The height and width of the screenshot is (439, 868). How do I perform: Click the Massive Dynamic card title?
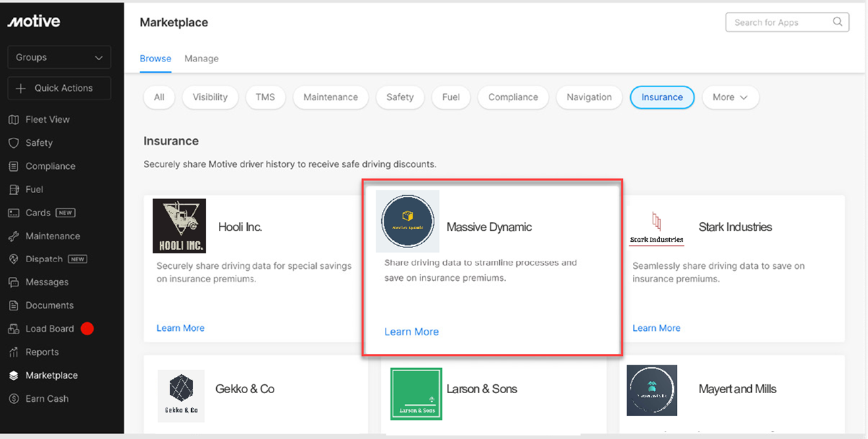[x=489, y=227]
